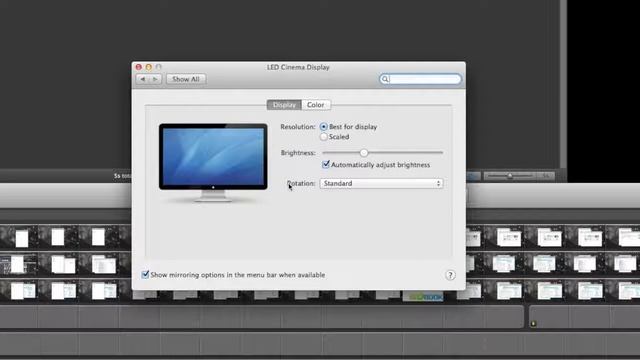
Task: Select the Scaled resolution option
Action: point(324,137)
